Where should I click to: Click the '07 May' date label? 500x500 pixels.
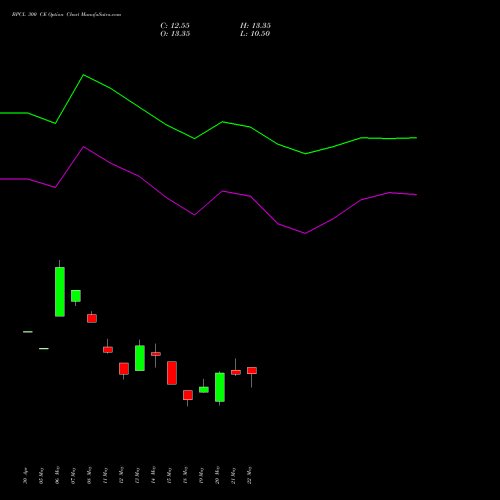tap(74, 476)
